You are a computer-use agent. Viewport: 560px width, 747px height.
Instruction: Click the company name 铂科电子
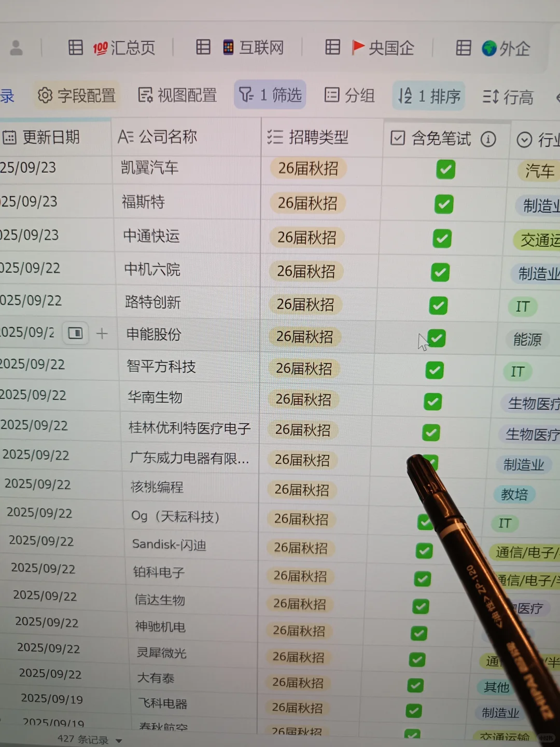click(x=159, y=572)
